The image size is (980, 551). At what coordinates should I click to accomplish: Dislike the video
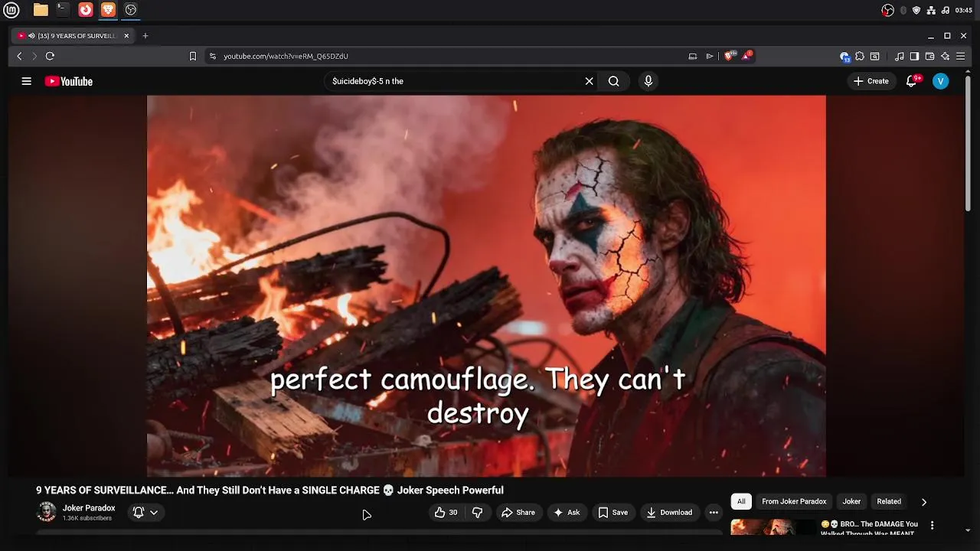pos(477,513)
